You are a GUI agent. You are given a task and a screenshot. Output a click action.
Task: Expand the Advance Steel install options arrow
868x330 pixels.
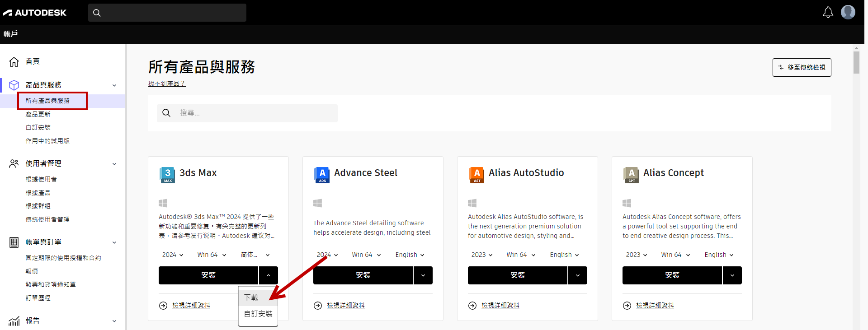[x=423, y=275]
